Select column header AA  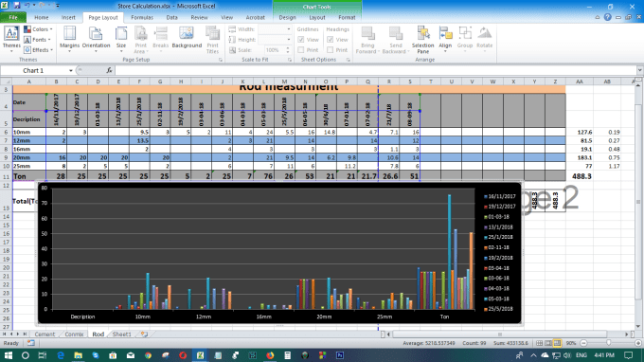[x=579, y=81]
